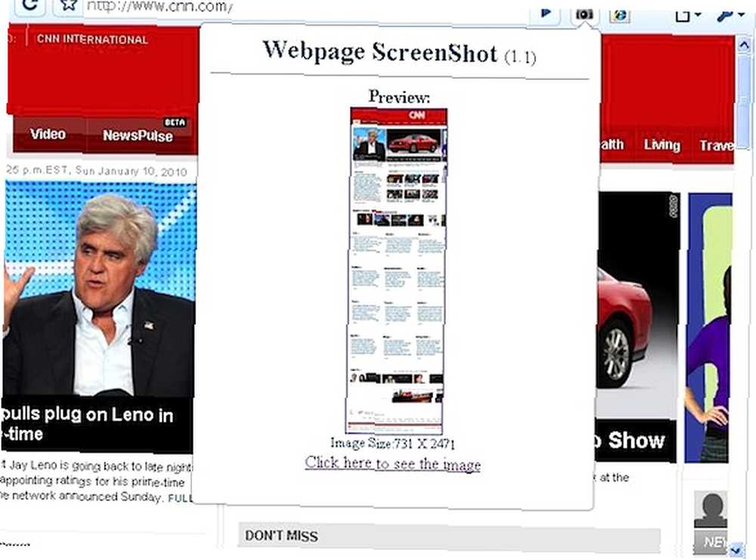Click the Jay Leno story summary paragraph
756x560 pixels.
[x=97, y=481]
